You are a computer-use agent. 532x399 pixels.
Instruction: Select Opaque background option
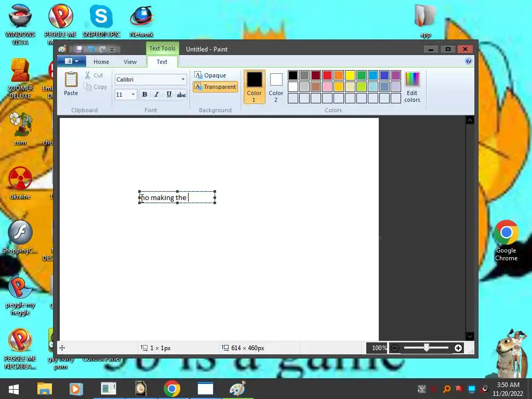[x=210, y=75]
